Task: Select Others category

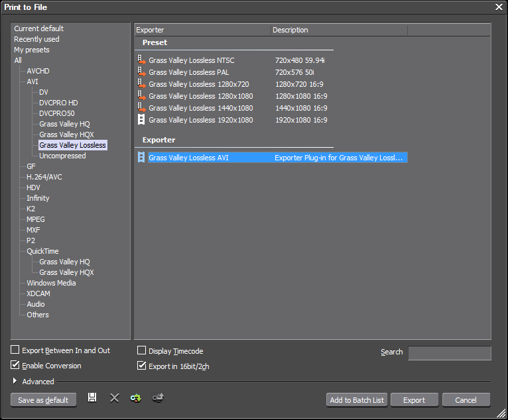Action: pyautogui.click(x=38, y=315)
